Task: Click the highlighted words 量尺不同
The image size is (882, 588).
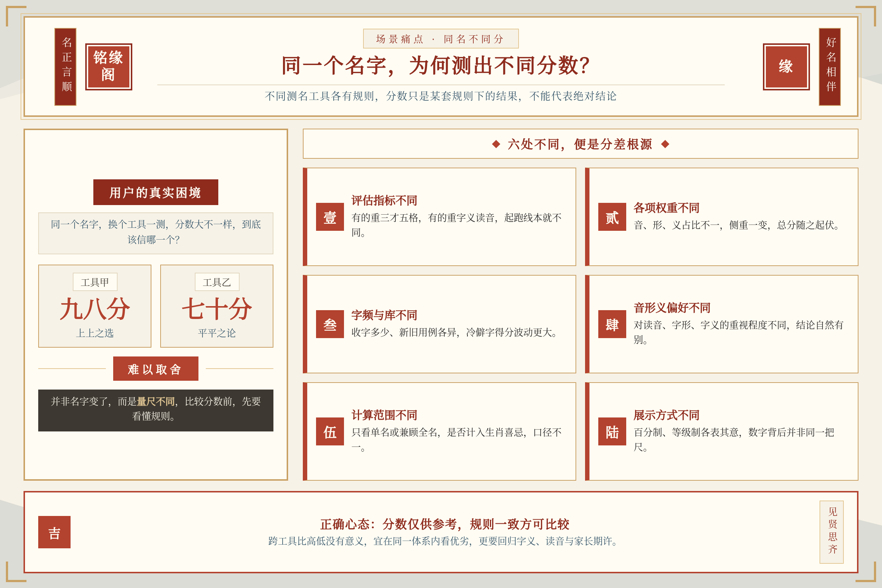Action: click(155, 402)
